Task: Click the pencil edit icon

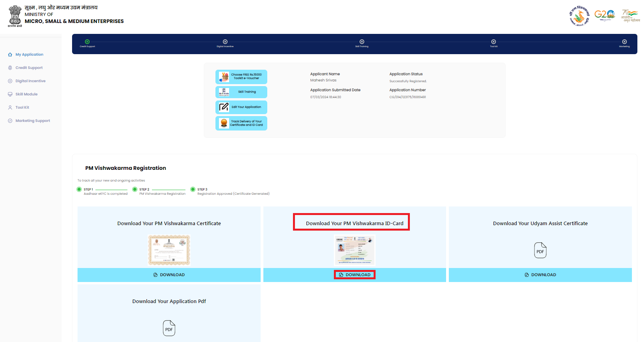Action: [x=224, y=107]
